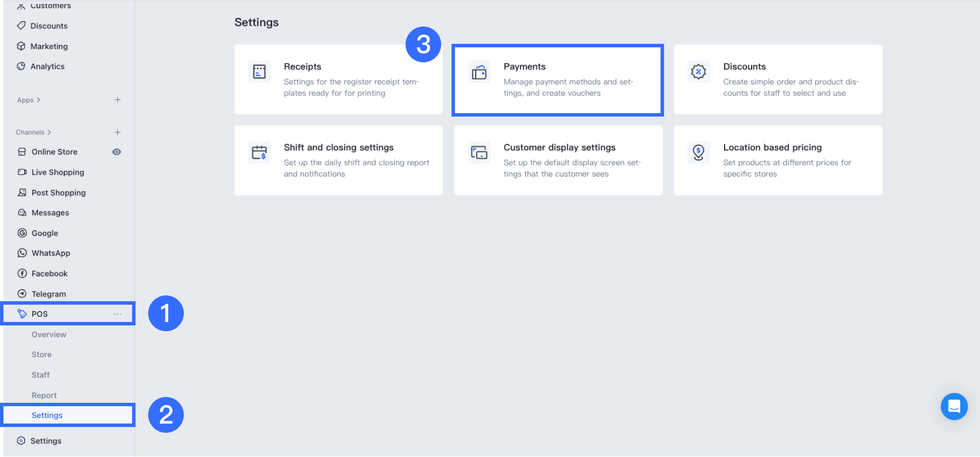Expand the Apps section chevron
Screen dimensions: 980x457
point(39,100)
